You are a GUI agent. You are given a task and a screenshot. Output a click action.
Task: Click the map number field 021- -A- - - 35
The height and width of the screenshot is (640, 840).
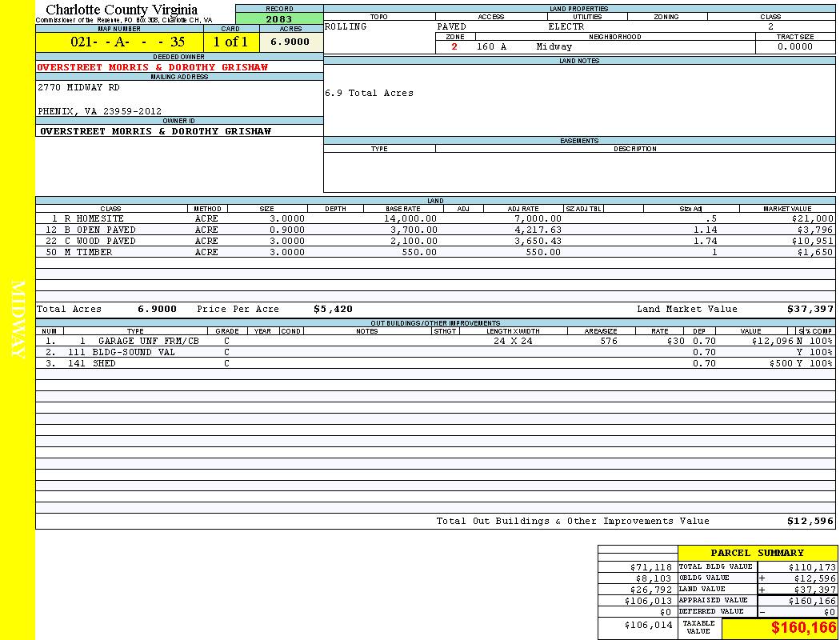pos(119,42)
